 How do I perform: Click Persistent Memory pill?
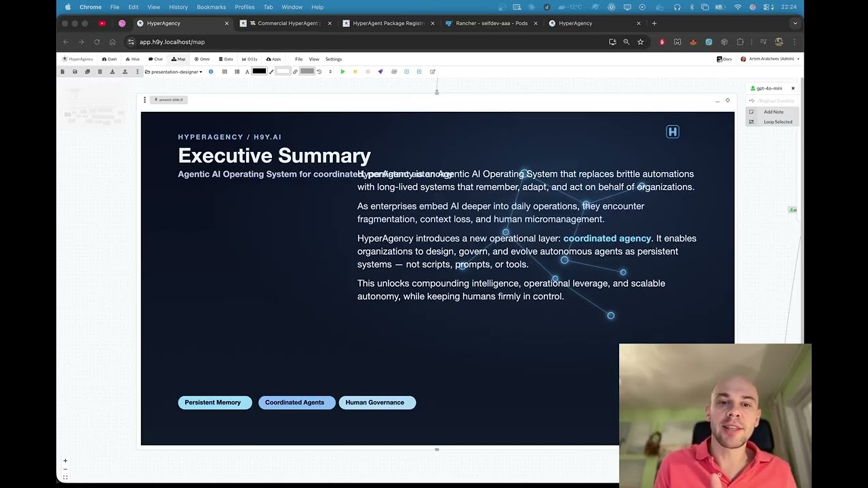coord(214,403)
